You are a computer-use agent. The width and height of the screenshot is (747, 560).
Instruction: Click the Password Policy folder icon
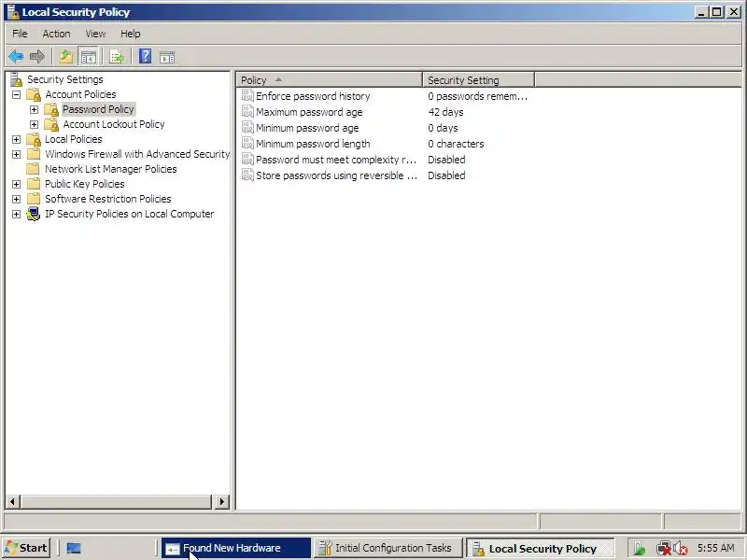point(51,109)
